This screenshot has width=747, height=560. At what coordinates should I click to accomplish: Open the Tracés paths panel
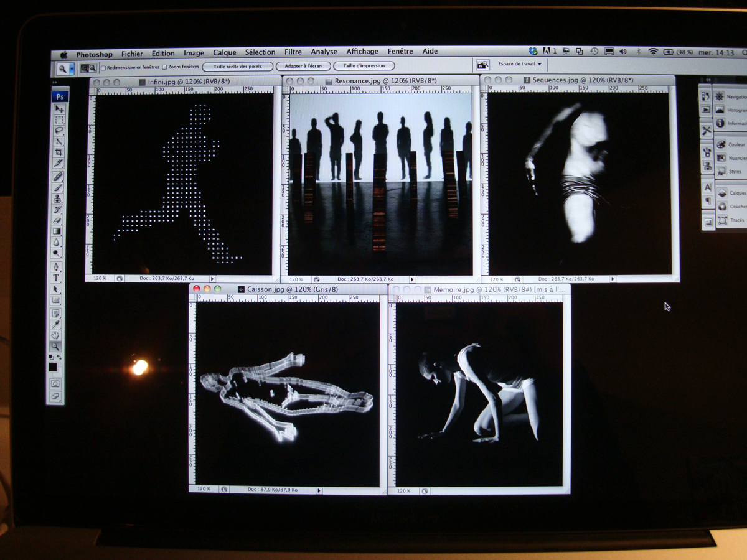[731, 220]
